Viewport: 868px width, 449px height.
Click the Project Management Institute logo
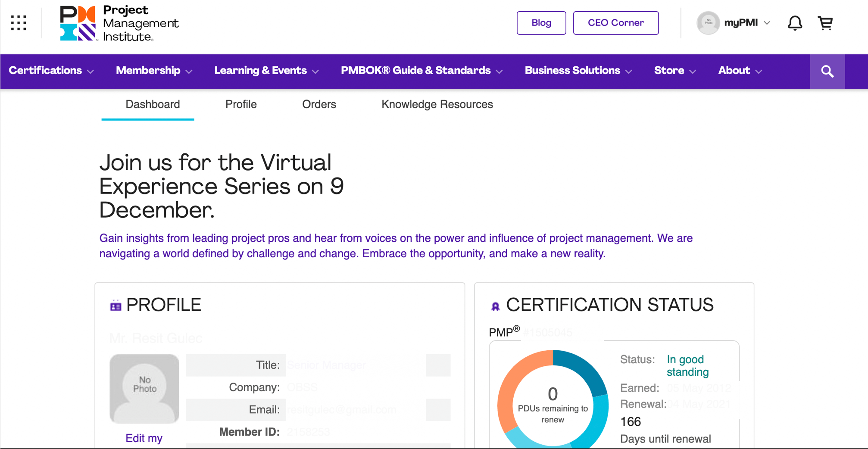pos(119,23)
